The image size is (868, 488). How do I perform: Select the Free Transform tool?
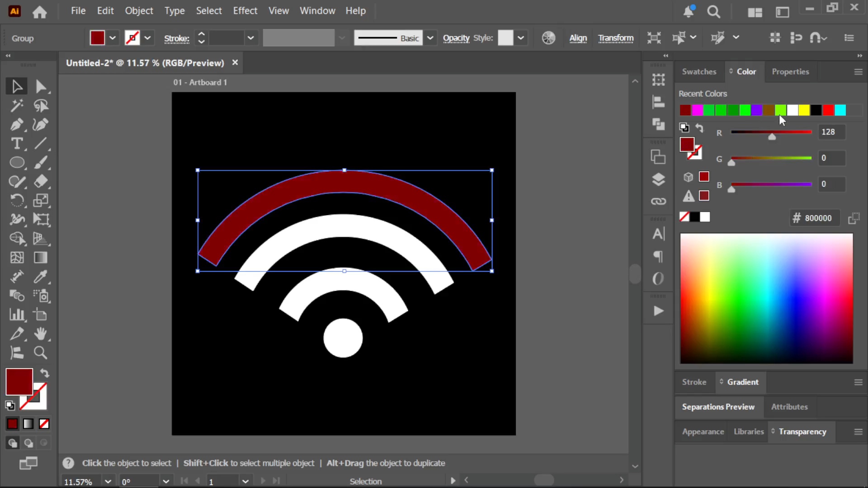[41, 220]
